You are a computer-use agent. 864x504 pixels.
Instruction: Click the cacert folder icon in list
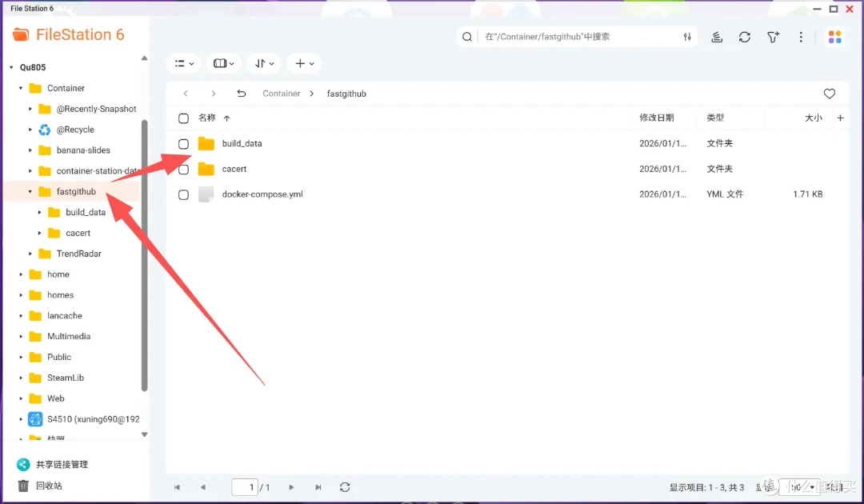coord(206,169)
